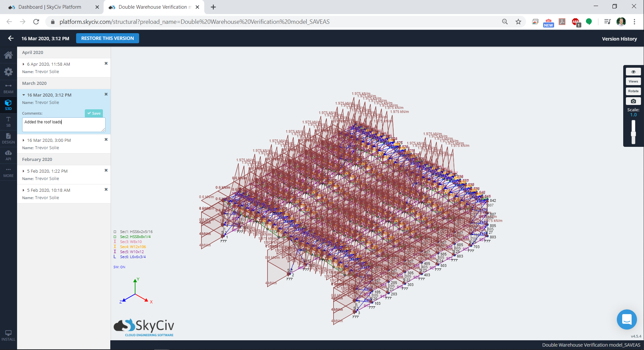Open the DESIGN module icon
Screen dimensions: 644x350
(x=8, y=138)
